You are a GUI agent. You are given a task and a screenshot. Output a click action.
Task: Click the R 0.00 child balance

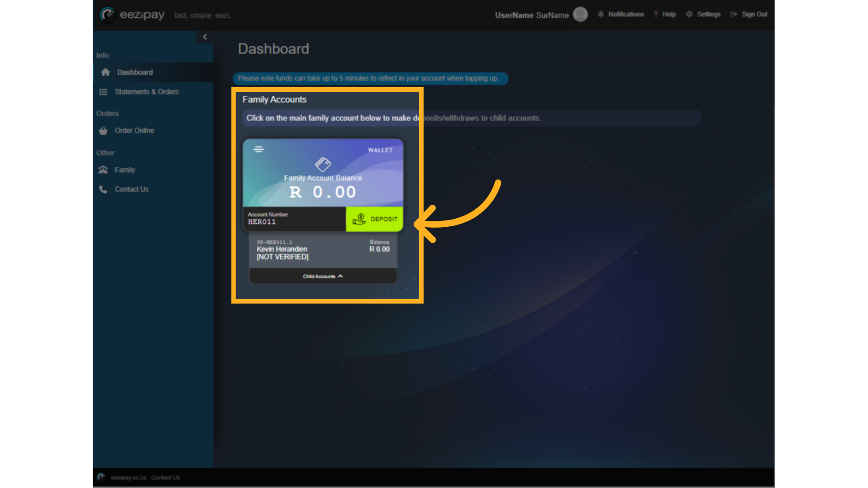click(379, 249)
